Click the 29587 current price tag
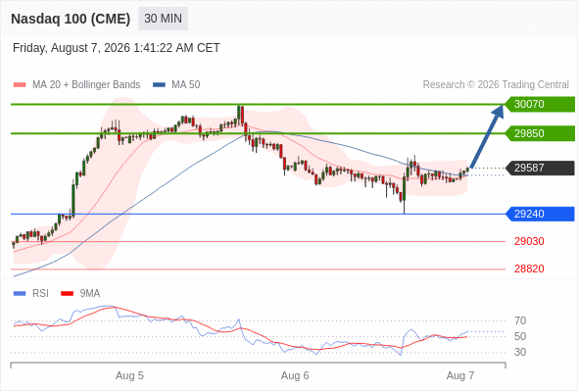The image size is (578, 392). pos(540,168)
